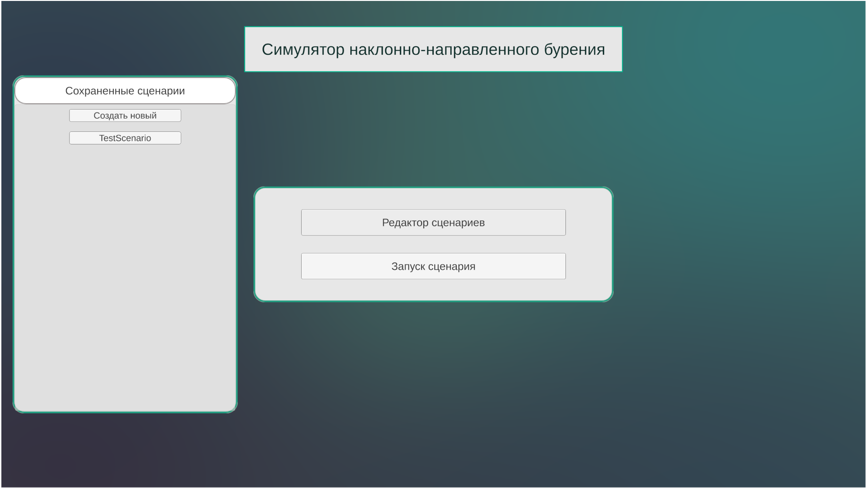
Task: Select the TestScenario saved scenario
Action: (125, 138)
